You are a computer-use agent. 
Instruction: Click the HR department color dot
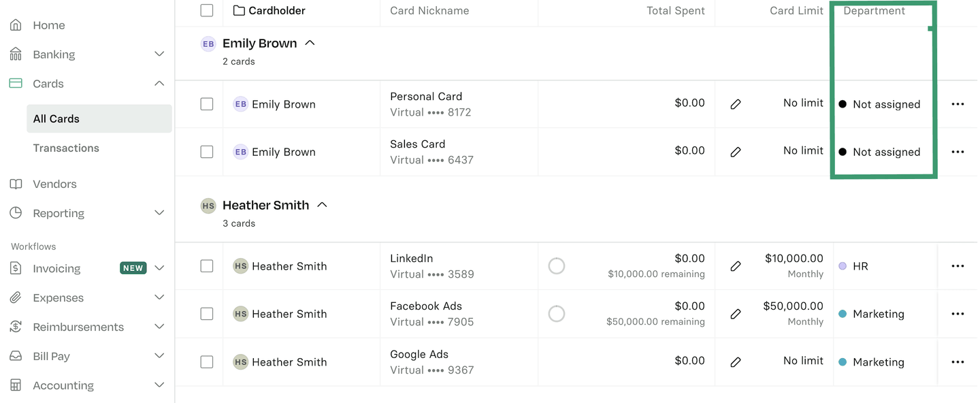[x=843, y=266]
